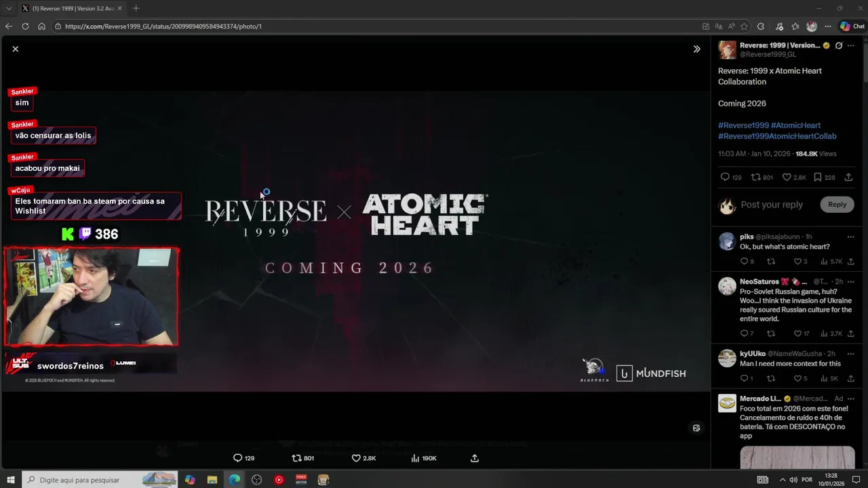Open the post's more options menu
Screen dimensions: 868x488
851,45
